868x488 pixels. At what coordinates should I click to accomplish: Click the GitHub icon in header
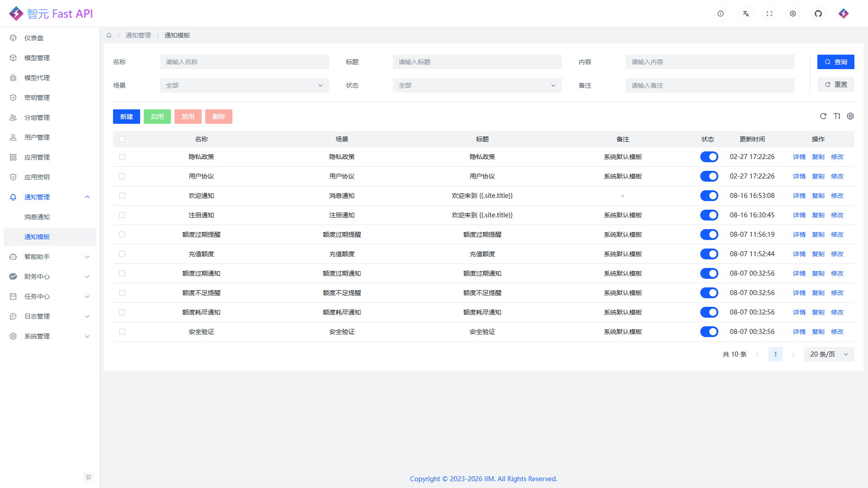click(818, 14)
